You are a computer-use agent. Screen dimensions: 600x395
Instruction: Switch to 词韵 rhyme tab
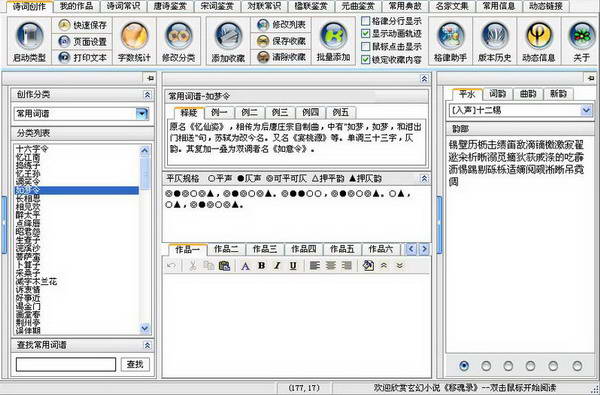pos(497,94)
